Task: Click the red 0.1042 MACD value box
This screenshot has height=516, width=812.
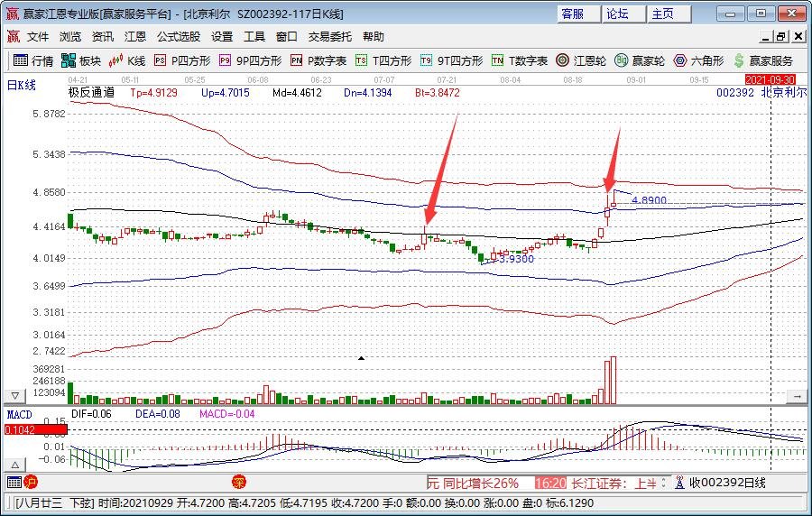Action: (x=36, y=429)
